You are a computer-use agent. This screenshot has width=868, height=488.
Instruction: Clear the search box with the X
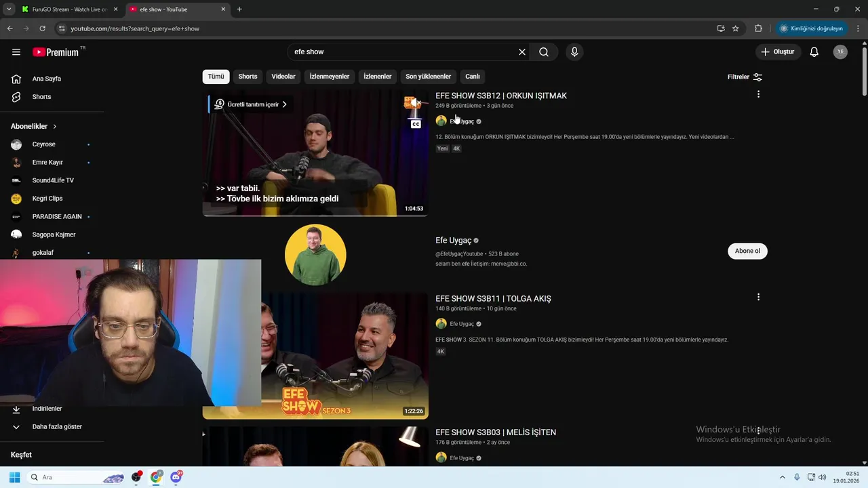(522, 52)
